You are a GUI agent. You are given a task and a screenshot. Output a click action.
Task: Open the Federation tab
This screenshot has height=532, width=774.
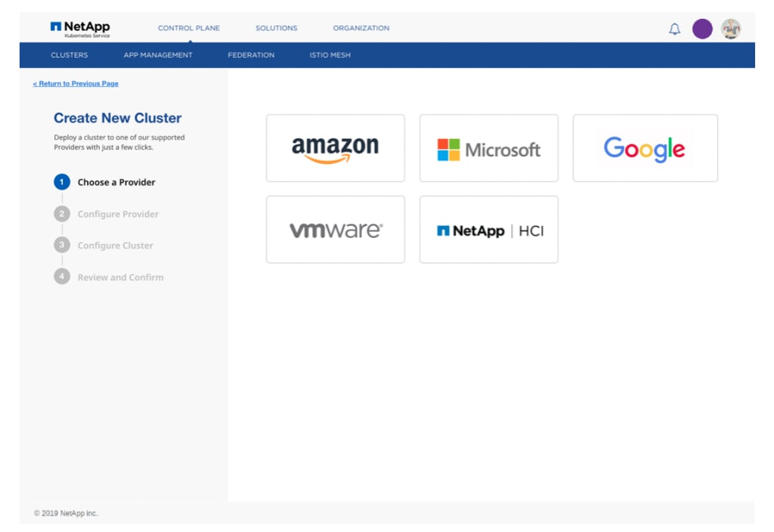tap(251, 55)
